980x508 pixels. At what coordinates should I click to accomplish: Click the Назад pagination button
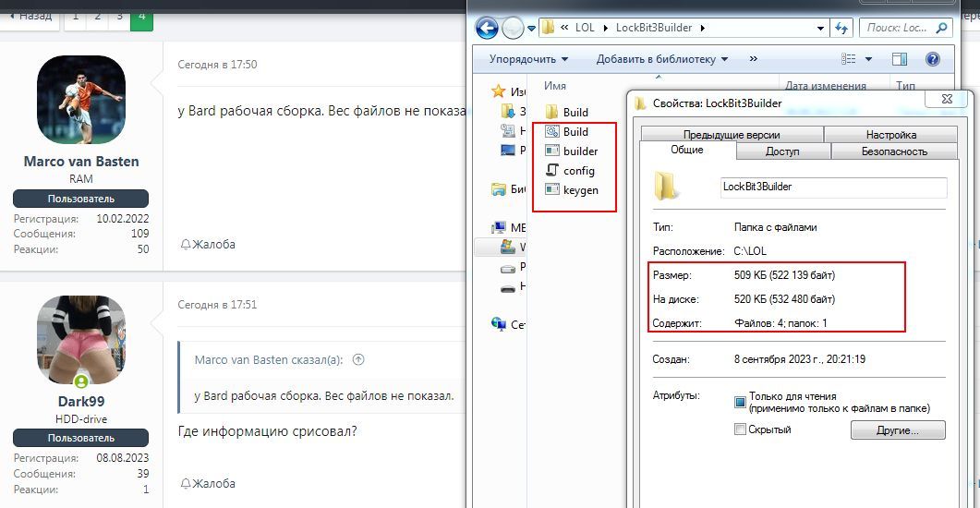pos(30,18)
